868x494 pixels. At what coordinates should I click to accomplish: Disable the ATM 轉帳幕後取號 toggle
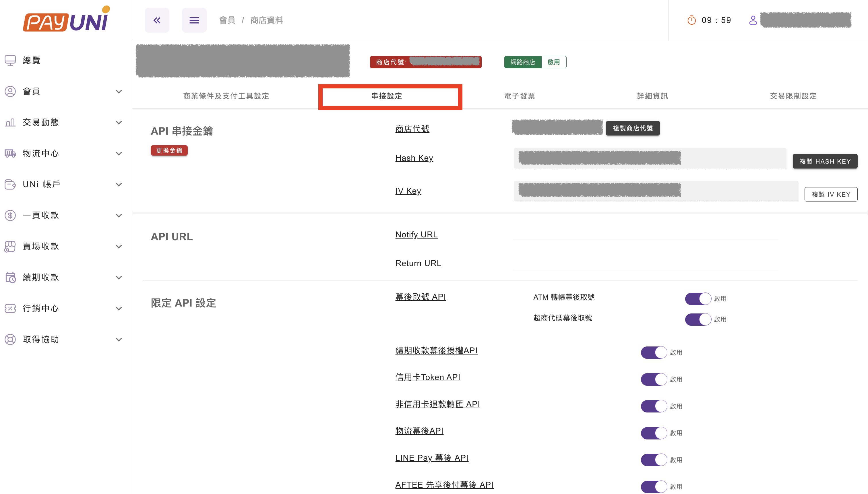697,298
